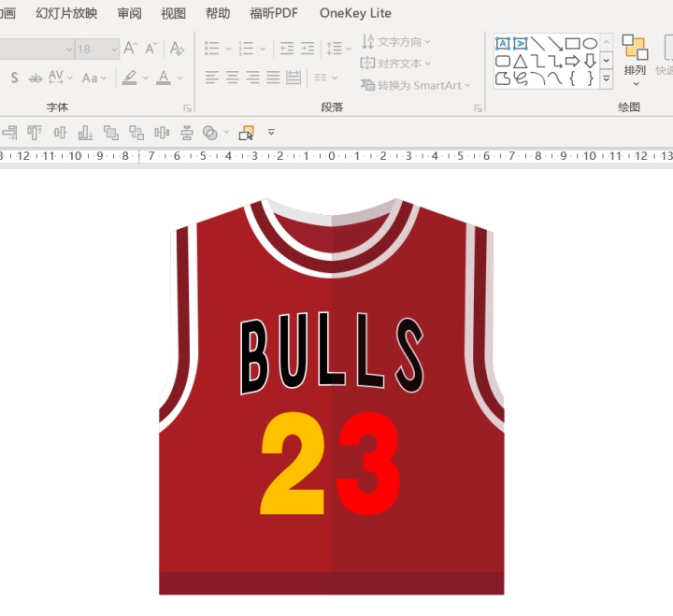Select the rounded rectangle shape
This screenshot has width=673, height=616.
[503, 61]
